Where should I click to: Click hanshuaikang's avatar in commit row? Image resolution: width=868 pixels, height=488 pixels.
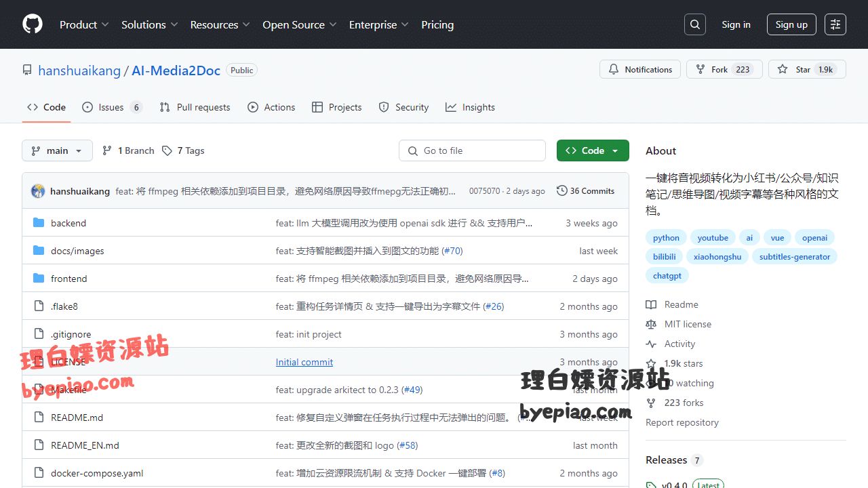(38, 191)
